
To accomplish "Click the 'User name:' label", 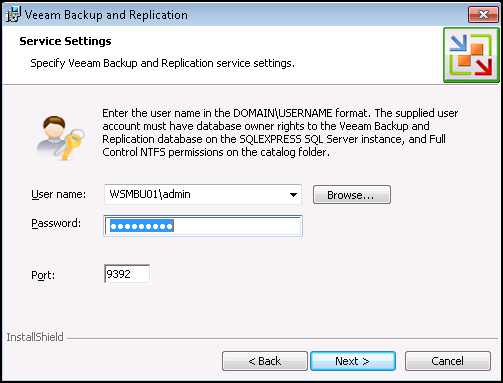I will click(58, 194).
